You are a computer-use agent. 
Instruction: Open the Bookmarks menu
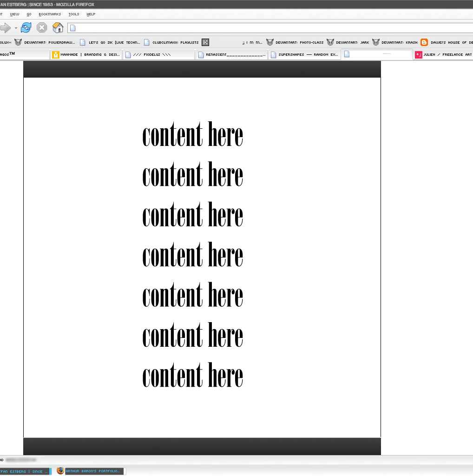coord(49,14)
